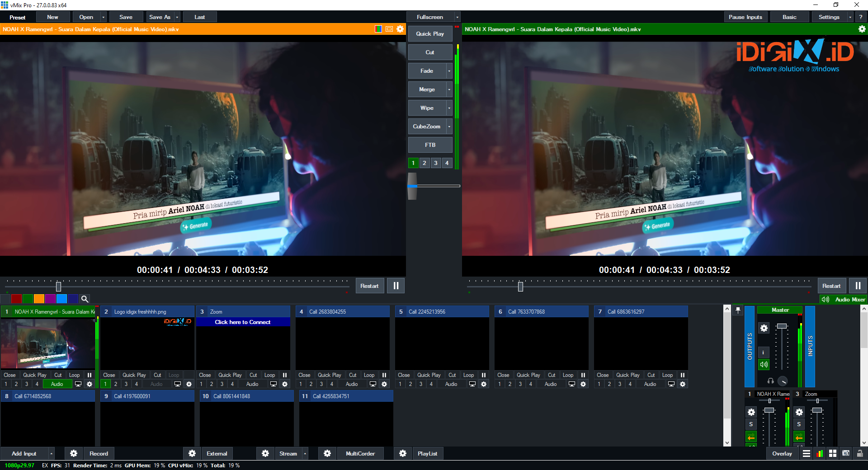Viewport: 868px width, 470px height.
Task: Click the Pause Inputs button
Action: point(745,17)
